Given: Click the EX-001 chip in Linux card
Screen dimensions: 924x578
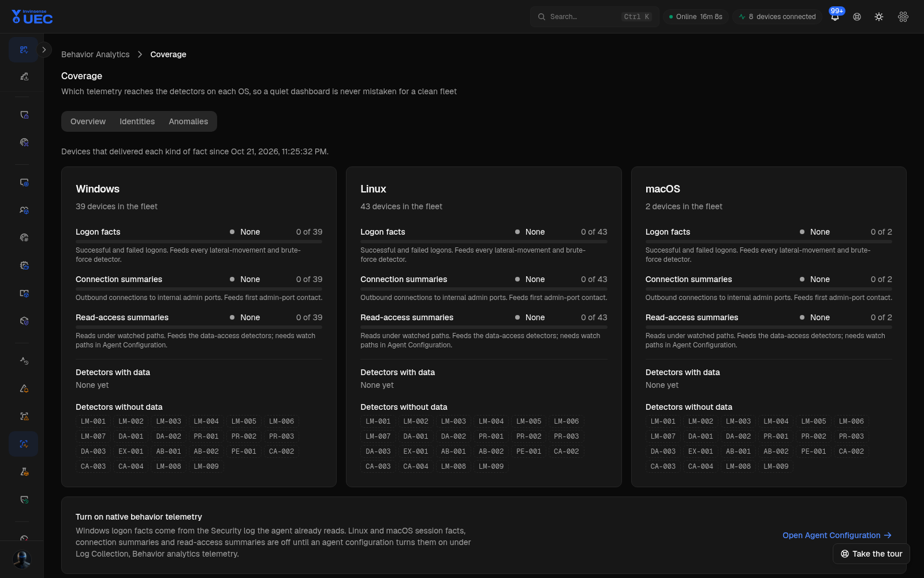Looking at the screenshot, I should [416, 451].
